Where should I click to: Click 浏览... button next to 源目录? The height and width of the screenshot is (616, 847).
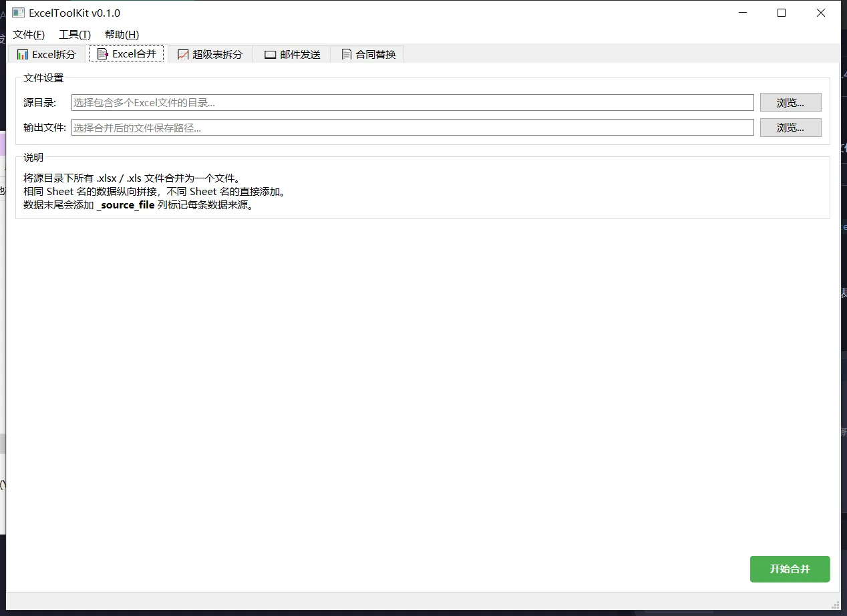click(x=791, y=103)
